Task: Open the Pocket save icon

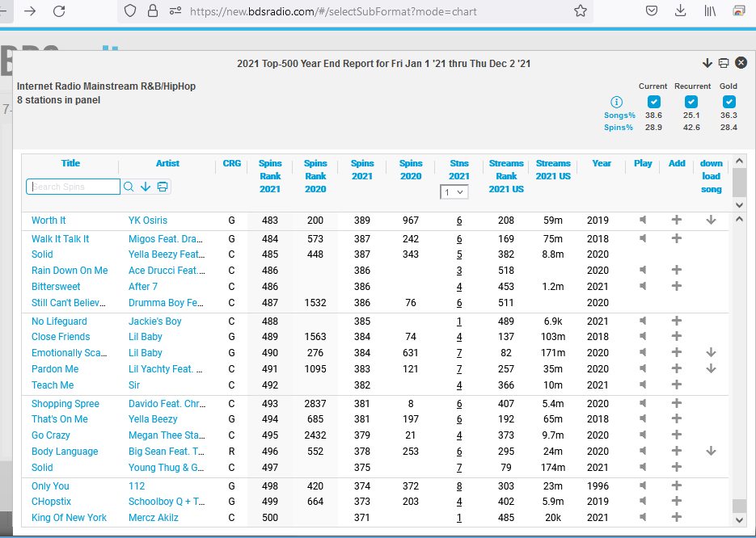Action: 652,11
